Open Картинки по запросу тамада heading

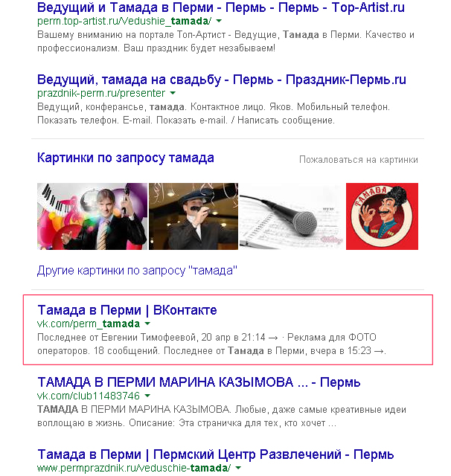tap(126, 158)
